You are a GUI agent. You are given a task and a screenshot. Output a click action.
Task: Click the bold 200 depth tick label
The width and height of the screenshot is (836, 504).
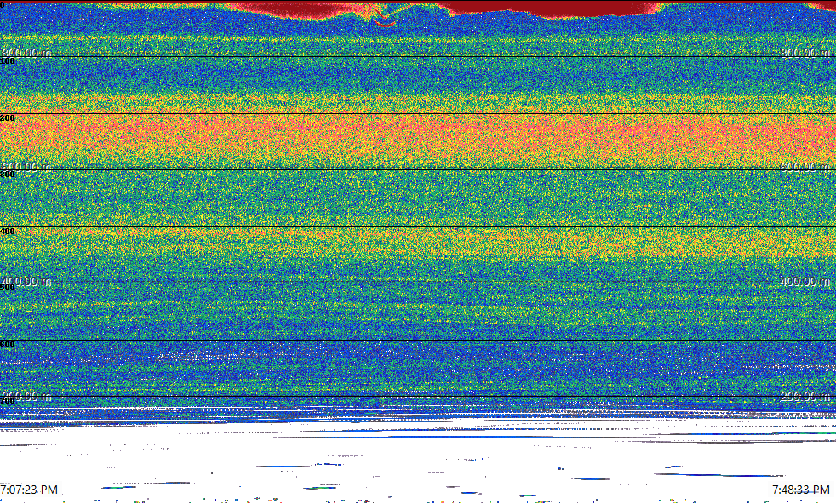pyautogui.click(x=8, y=118)
